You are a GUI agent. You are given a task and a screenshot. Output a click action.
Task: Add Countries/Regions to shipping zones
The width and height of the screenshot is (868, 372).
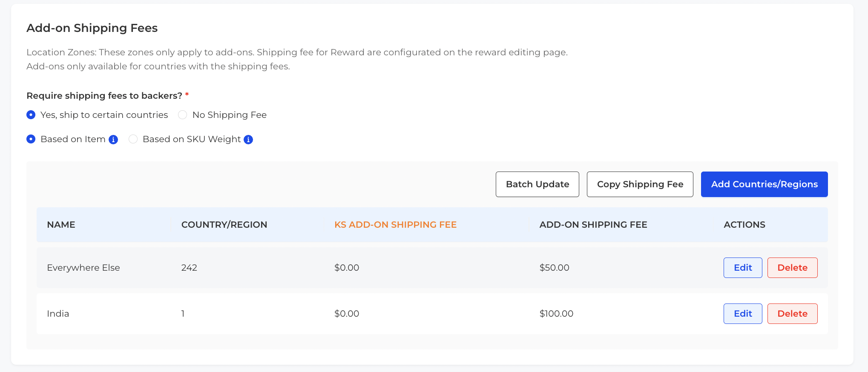(765, 184)
